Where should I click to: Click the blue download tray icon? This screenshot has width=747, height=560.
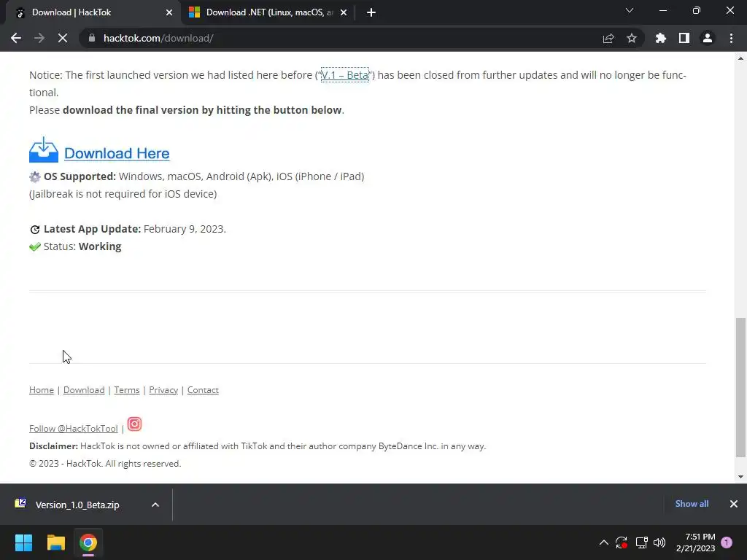point(44,149)
